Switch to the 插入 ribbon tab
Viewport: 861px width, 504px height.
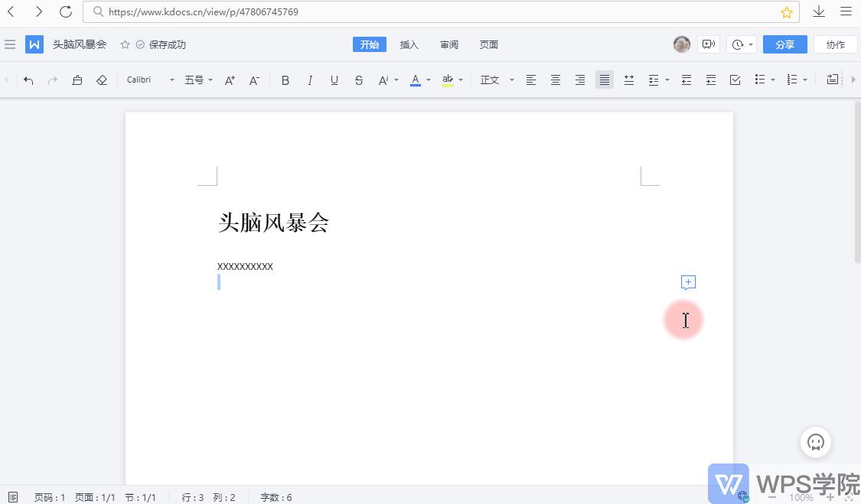(409, 44)
